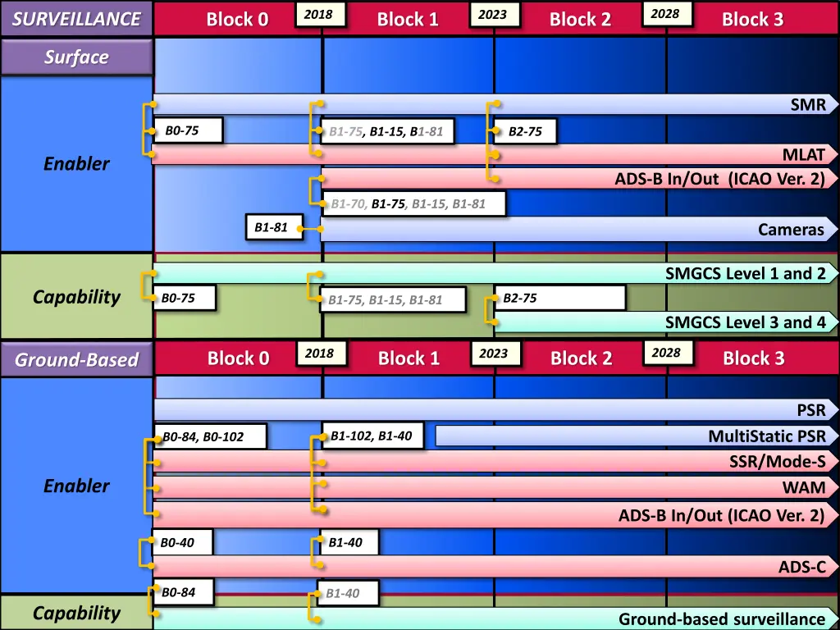Select the SMGCS Level 1 and 2 bar
The image size is (840, 630).
click(496, 273)
